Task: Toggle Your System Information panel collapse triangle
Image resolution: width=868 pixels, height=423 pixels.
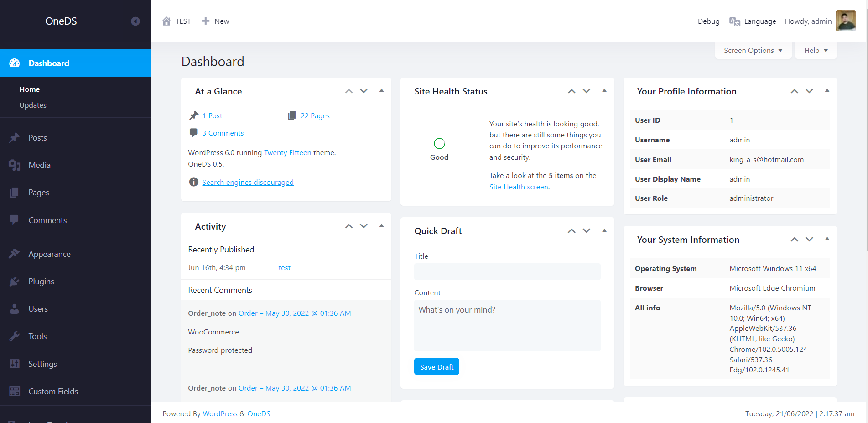Action: pyautogui.click(x=827, y=239)
